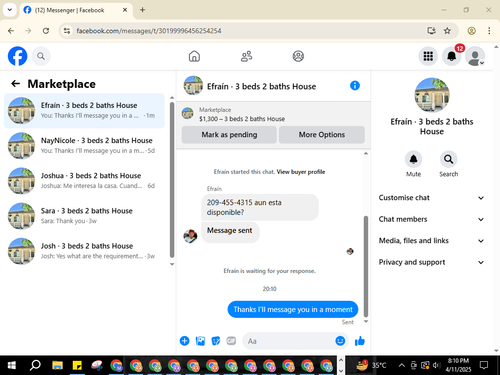Screen dimensions: 500x375
Task: Reload the page
Action: coord(46,31)
